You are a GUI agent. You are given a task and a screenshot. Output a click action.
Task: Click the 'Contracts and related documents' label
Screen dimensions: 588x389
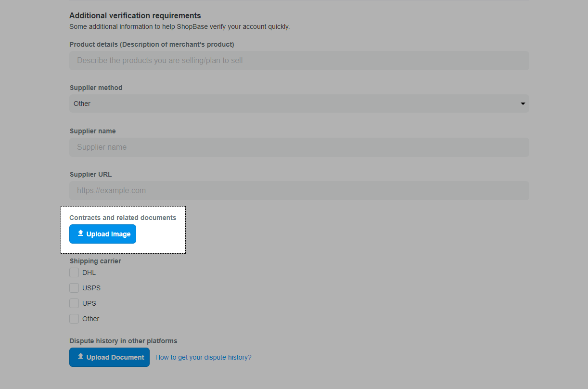(123, 218)
